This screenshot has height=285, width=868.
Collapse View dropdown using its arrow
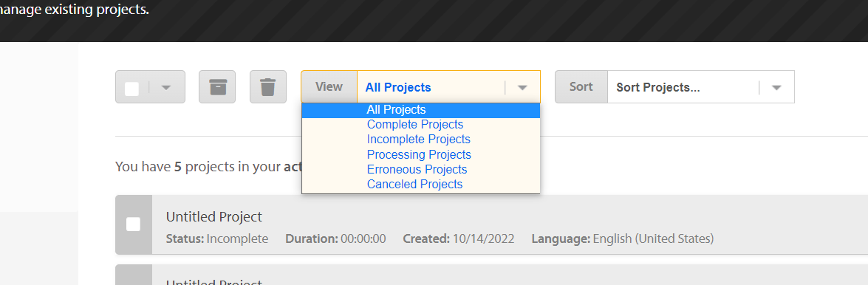point(522,87)
